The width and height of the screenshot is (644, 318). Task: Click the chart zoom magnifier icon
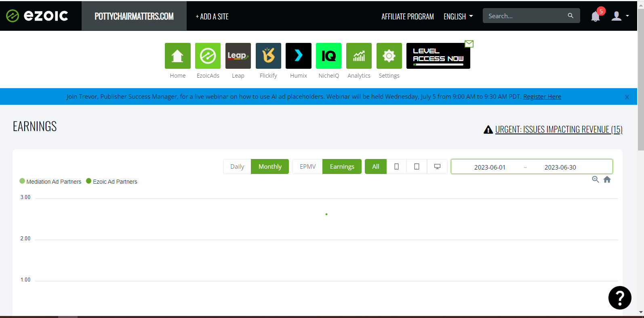pyautogui.click(x=596, y=179)
